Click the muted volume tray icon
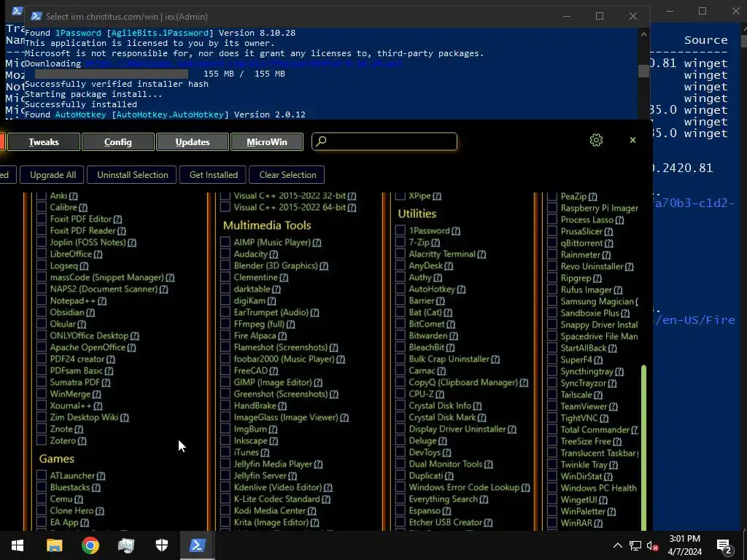 pos(653,545)
